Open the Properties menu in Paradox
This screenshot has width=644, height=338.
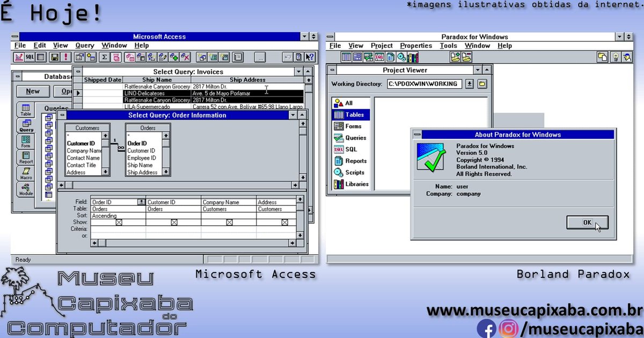416,46
